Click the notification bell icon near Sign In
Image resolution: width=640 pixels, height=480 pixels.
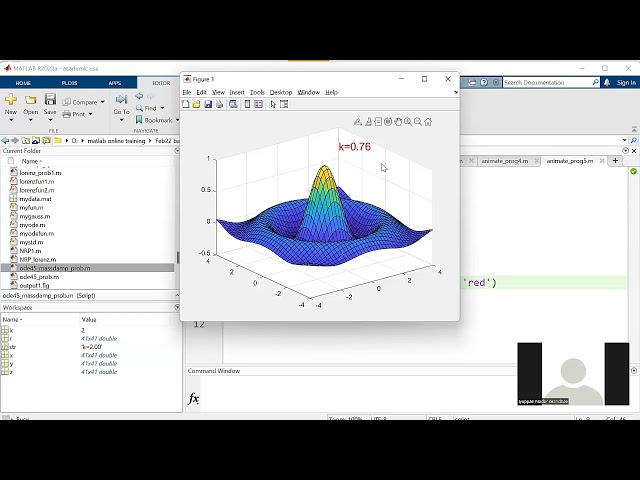click(607, 82)
